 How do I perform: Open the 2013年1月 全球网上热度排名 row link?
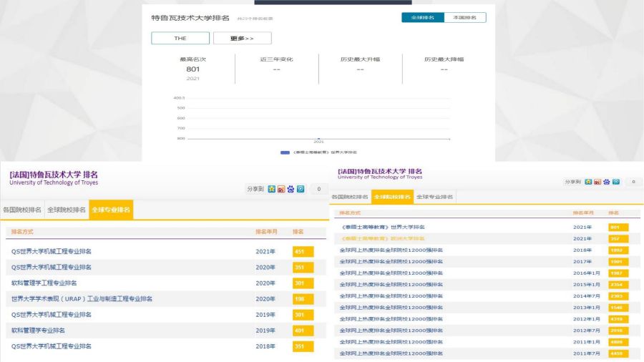(x=391, y=308)
